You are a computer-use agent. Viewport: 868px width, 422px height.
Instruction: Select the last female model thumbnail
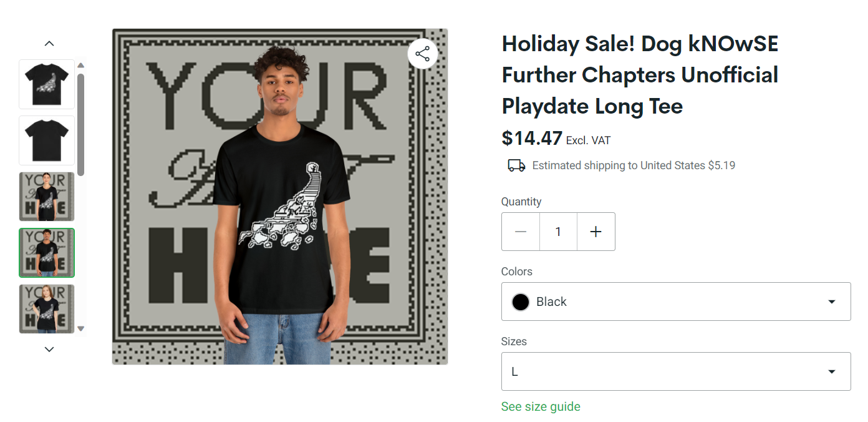coord(47,309)
